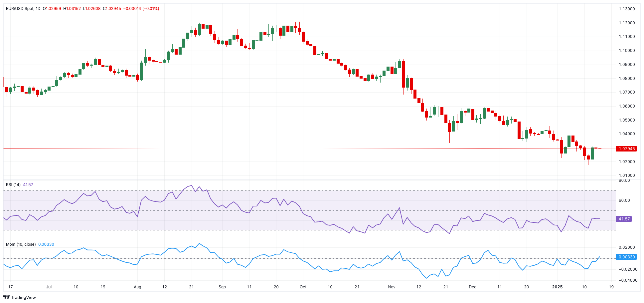Click the Aug label on the date axis

[137, 287]
